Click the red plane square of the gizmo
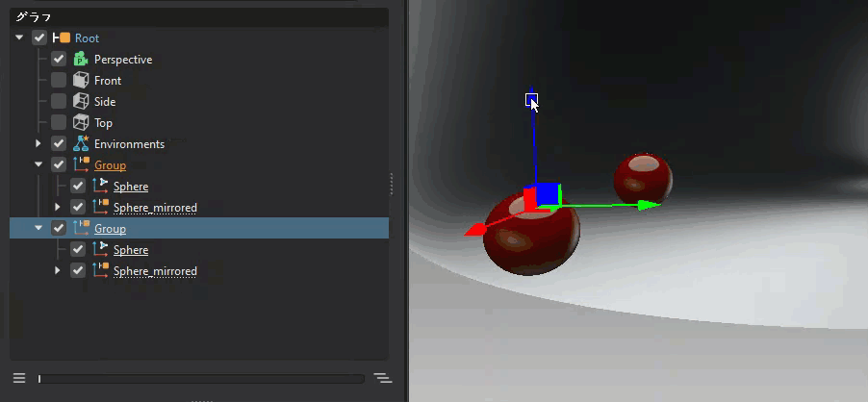 (x=529, y=198)
